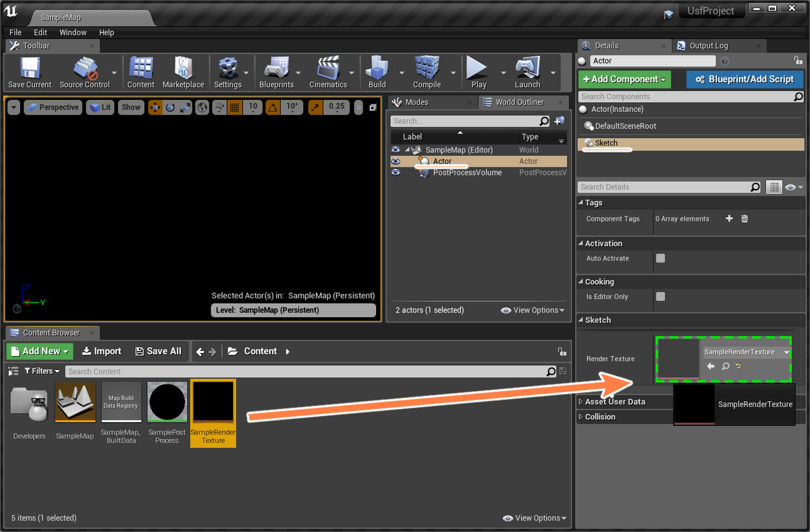Toggle visibility of Actor in outliner
The height and width of the screenshot is (532, 810).
point(396,161)
